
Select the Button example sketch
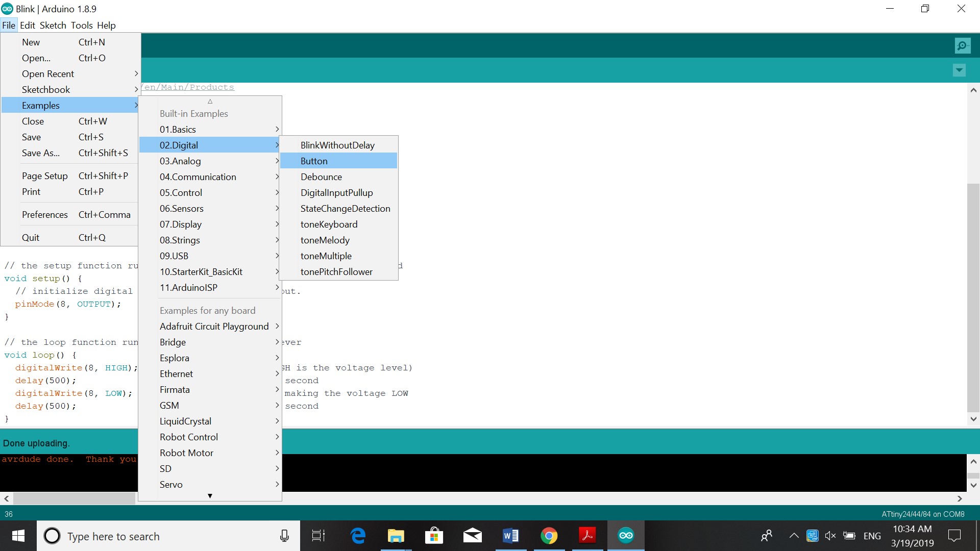[x=314, y=161]
